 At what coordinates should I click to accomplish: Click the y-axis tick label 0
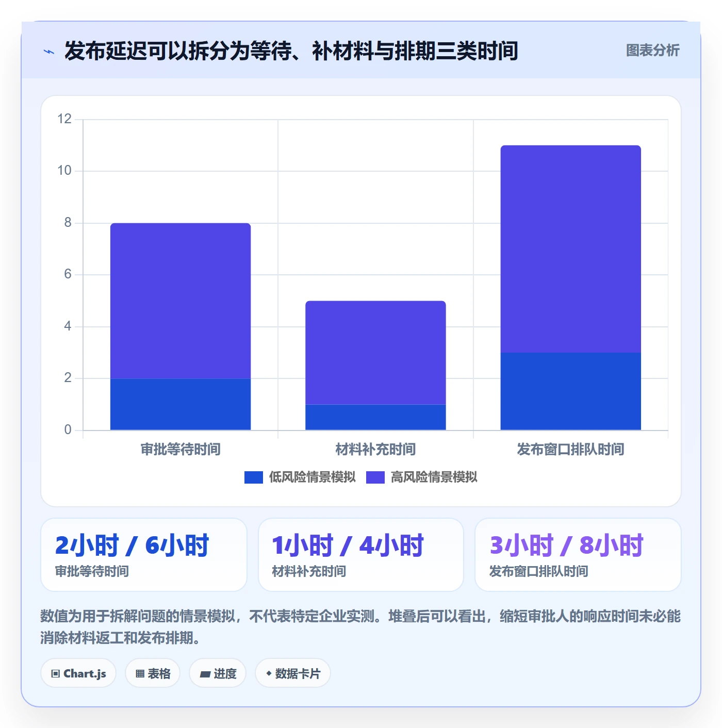pos(68,430)
